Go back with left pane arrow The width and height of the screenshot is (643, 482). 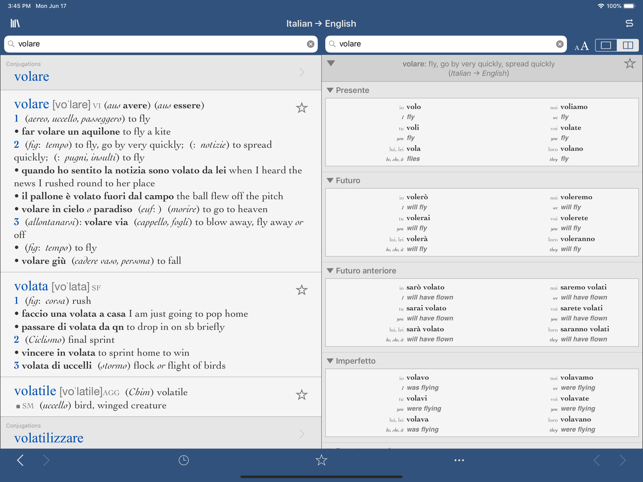click(x=20, y=460)
